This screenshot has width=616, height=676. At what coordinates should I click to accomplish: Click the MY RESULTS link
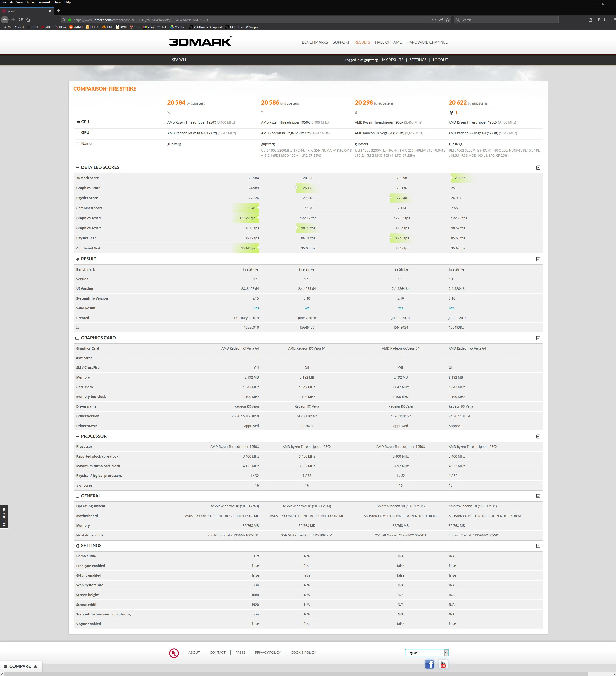pyautogui.click(x=393, y=60)
